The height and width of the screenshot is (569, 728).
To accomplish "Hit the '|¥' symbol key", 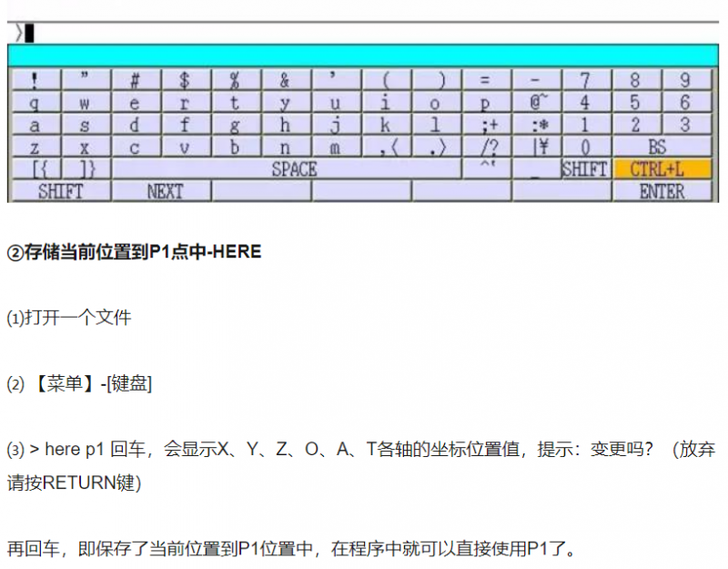I will [537, 147].
